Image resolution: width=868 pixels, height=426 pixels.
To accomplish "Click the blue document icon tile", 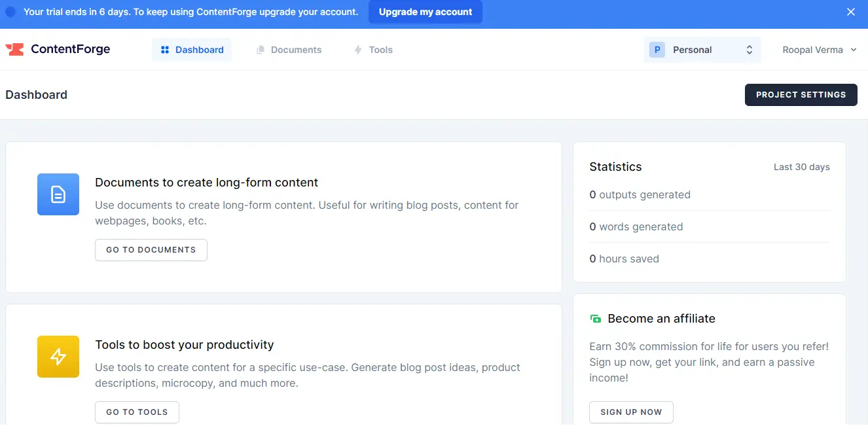I will point(58,194).
